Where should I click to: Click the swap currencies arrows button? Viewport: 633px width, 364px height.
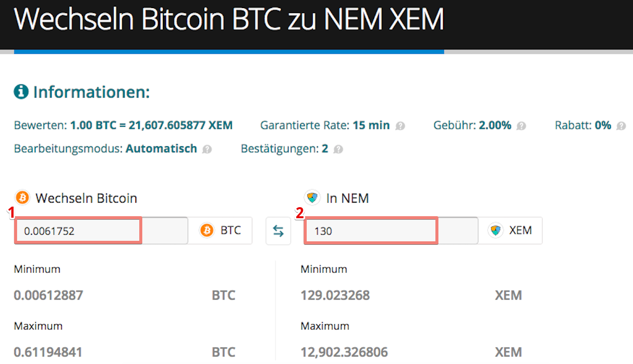pyautogui.click(x=279, y=231)
